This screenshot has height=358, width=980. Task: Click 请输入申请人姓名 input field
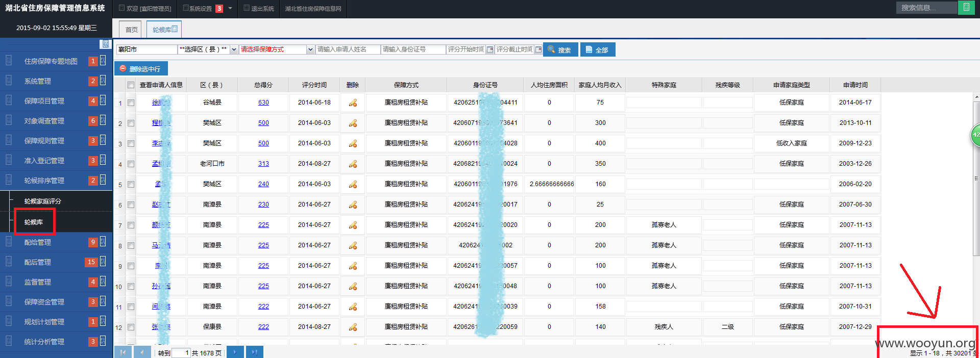[348, 49]
